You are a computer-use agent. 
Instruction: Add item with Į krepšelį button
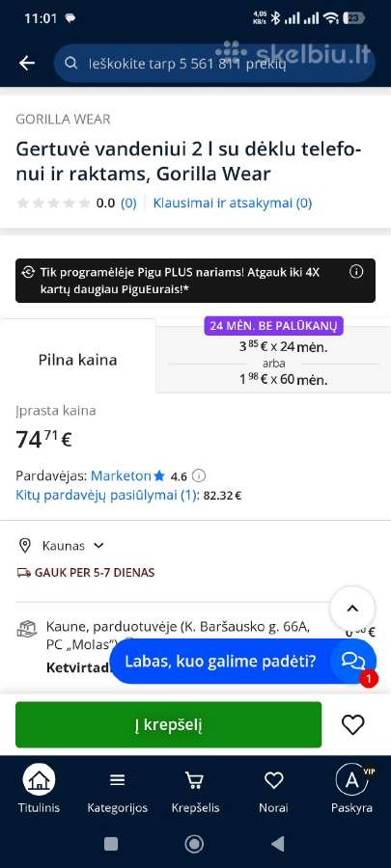coord(168,724)
